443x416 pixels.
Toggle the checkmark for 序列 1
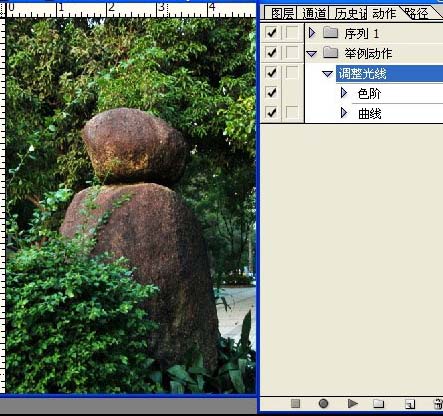coord(272,33)
